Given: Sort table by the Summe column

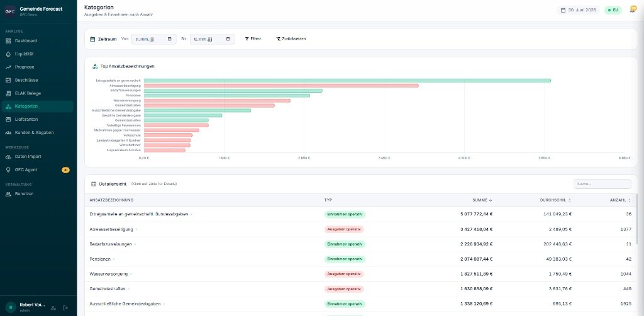Looking at the screenshot, I should tap(482, 200).
